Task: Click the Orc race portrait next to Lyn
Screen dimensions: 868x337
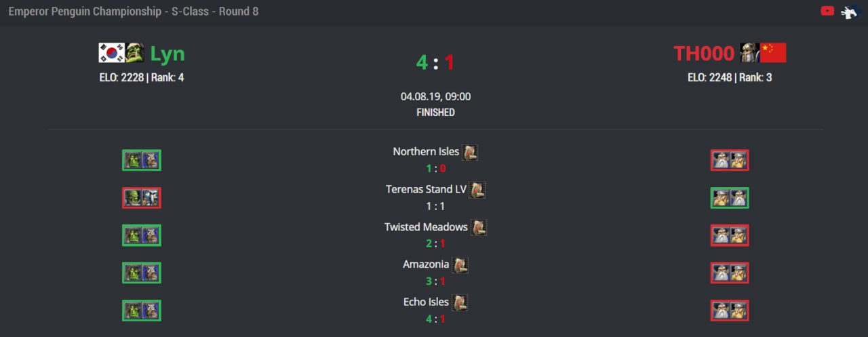Action: click(x=134, y=53)
